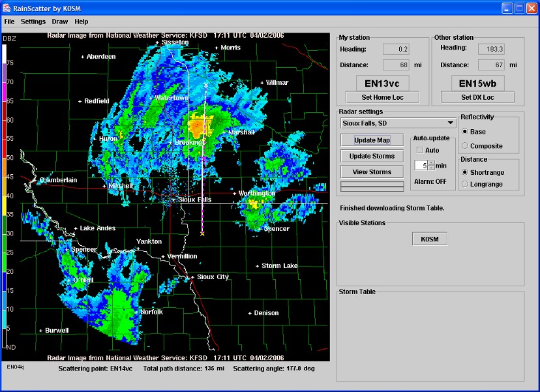The width and height of the screenshot is (540, 392).
Task: Select Composite reflectivity option
Action: (x=465, y=145)
